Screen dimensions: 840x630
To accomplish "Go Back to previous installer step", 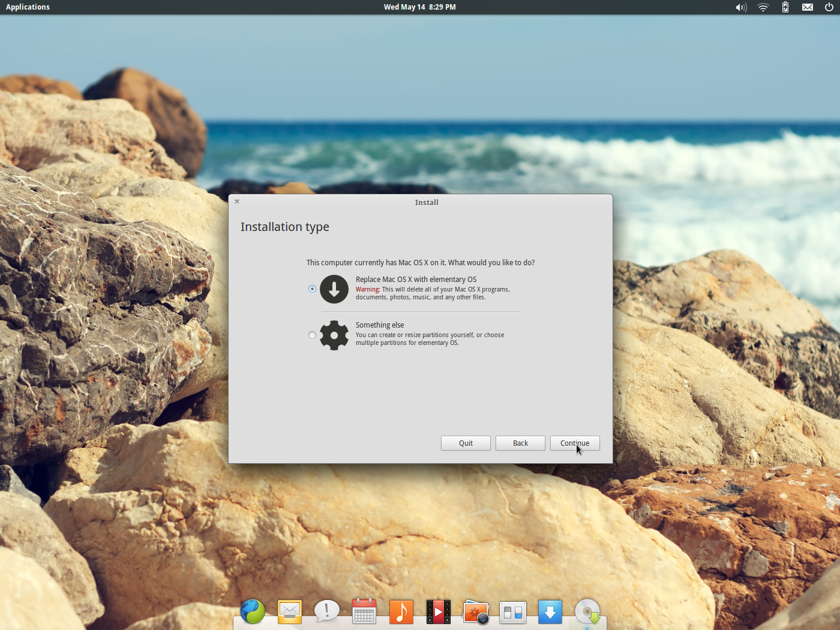I will pyautogui.click(x=520, y=443).
